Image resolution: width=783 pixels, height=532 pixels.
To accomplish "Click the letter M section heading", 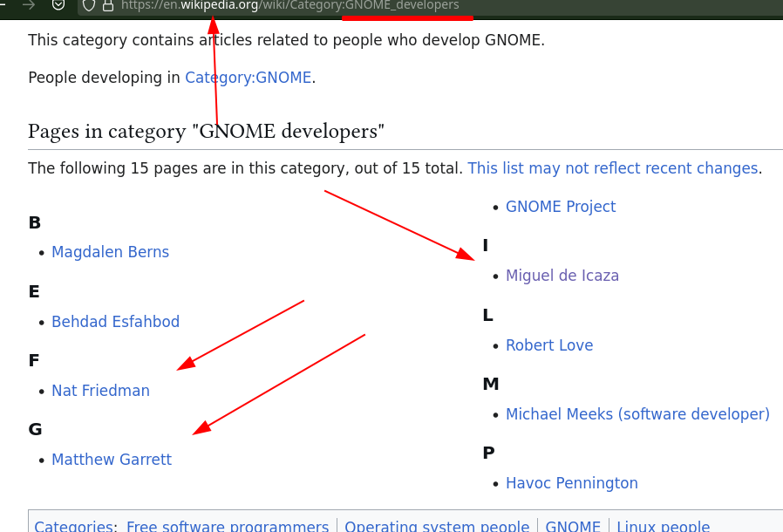I will point(490,384).
